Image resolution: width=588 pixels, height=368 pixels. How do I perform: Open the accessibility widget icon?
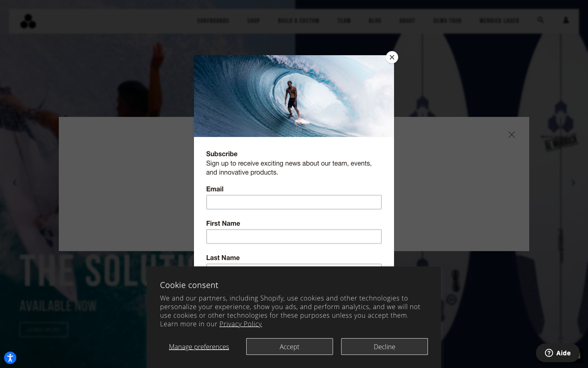[x=10, y=358]
